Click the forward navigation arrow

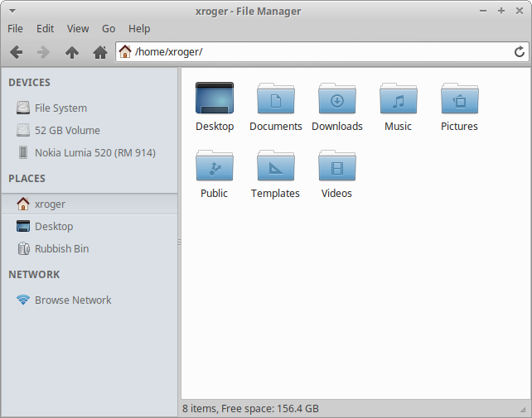[44, 52]
